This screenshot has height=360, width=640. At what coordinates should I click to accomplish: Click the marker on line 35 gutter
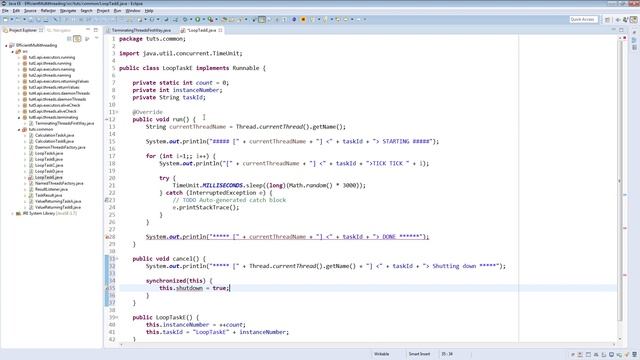107,288
